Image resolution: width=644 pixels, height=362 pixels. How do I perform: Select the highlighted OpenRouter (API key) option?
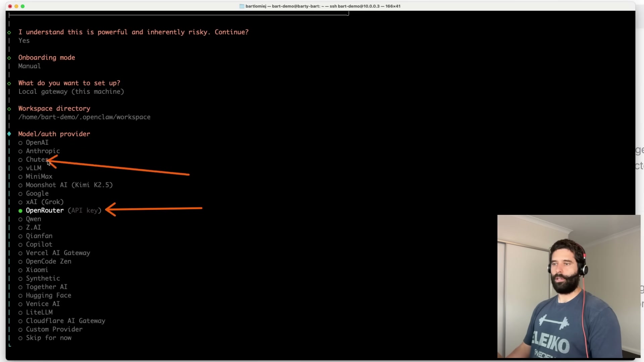click(60, 210)
